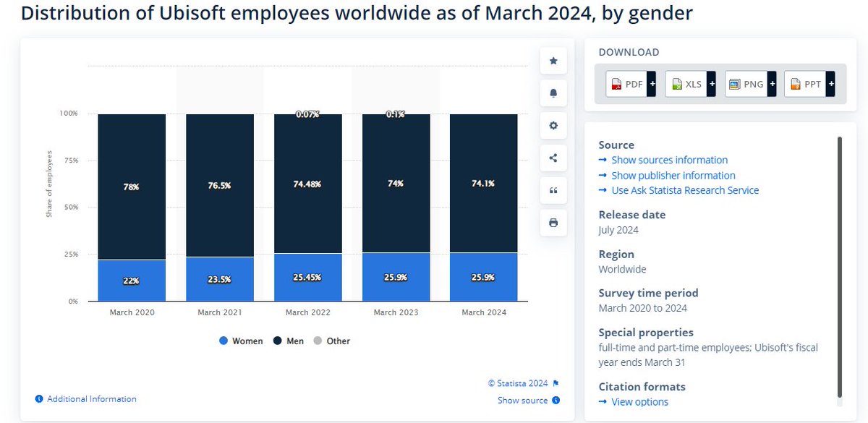Click the bell notification icon

click(x=553, y=93)
